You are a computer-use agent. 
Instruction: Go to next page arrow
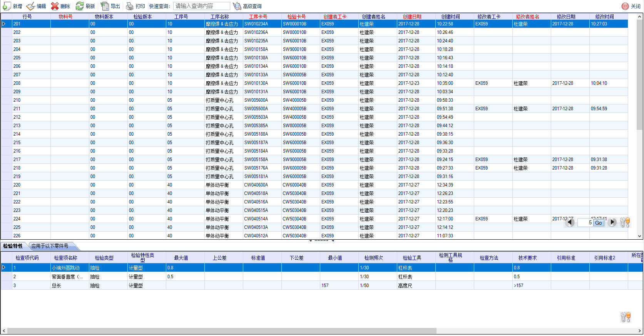pos(612,222)
